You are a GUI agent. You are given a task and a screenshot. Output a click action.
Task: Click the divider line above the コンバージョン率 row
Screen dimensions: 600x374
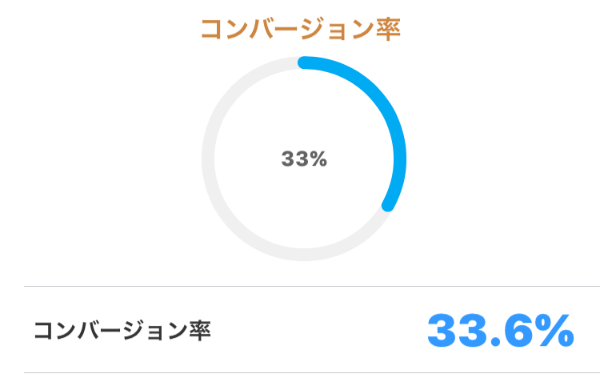tap(312, 286)
